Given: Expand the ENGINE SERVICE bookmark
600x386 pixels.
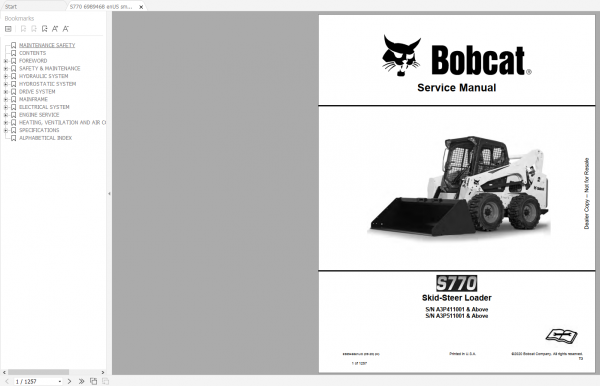Looking at the screenshot, I should [6, 115].
